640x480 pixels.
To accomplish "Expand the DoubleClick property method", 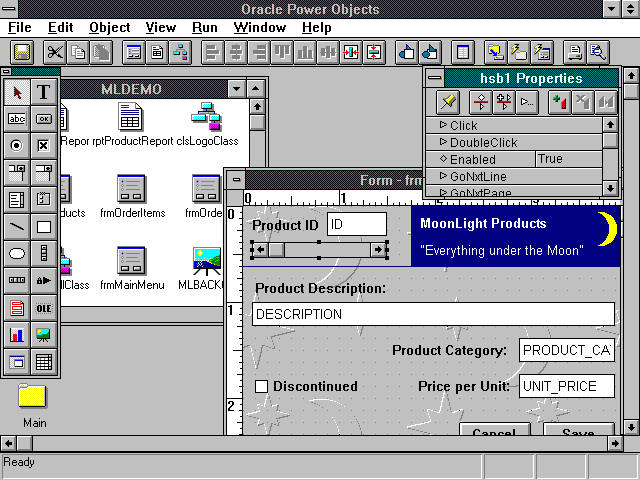I will (x=443, y=143).
